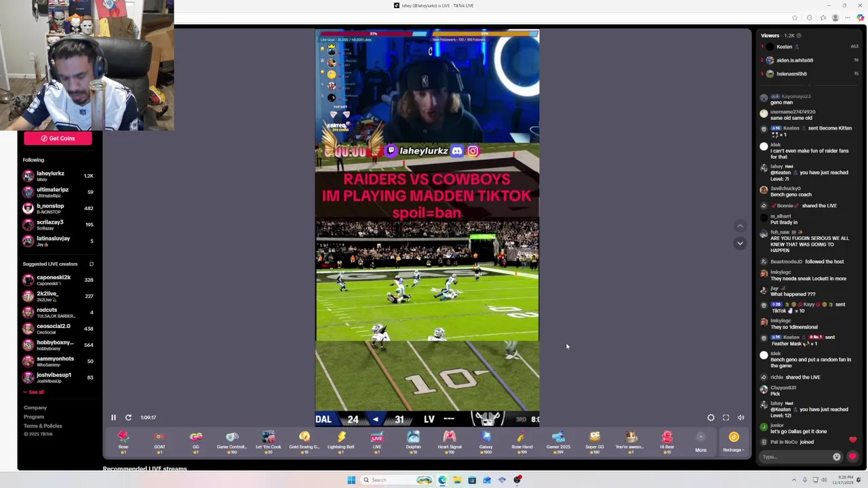Open File Explorer from the taskbar

tap(457, 480)
